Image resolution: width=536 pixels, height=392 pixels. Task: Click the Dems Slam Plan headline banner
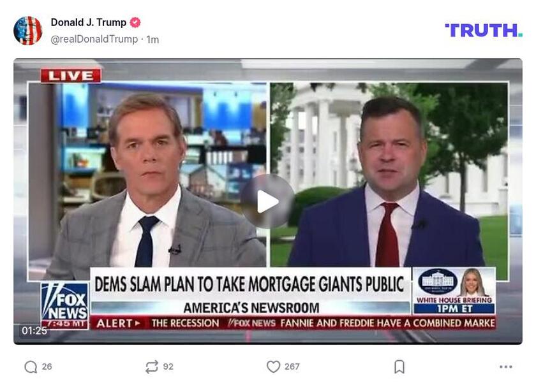pyautogui.click(x=249, y=284)
